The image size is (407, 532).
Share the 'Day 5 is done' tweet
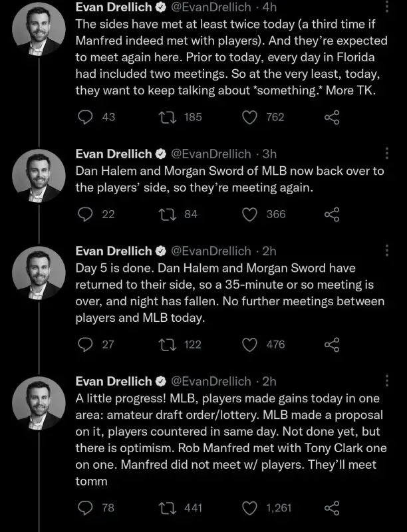coord(331,344)
